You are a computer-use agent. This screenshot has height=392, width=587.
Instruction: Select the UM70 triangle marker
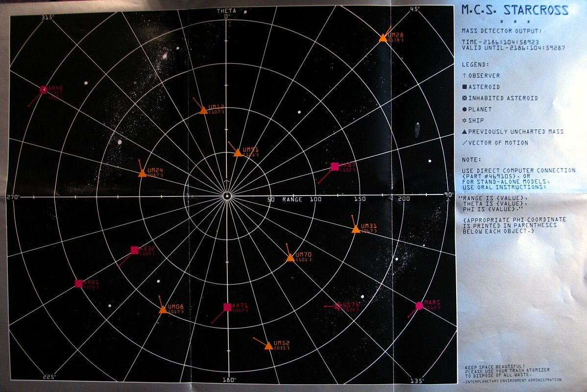(290, 257)
